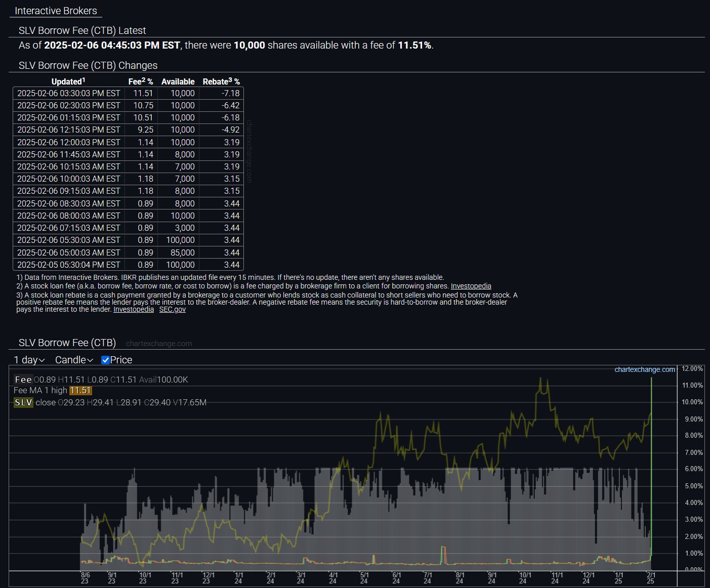Select the 03:30:03 PM EST table row
The height and width of the screenshot is (588, 710).
(x=128, y=93)
